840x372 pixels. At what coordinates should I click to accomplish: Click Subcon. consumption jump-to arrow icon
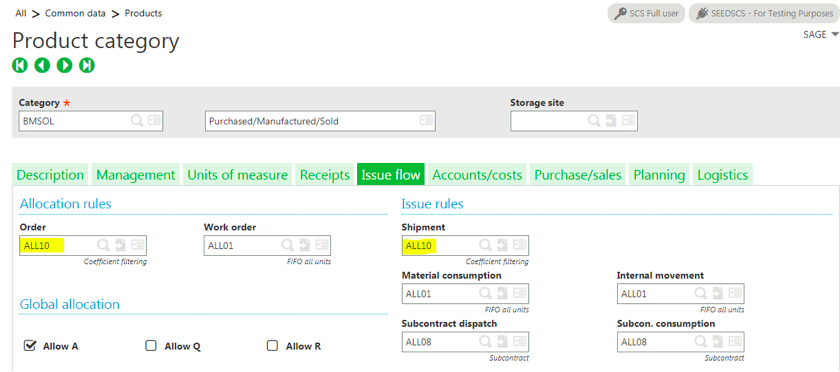(x=718, y=341)
